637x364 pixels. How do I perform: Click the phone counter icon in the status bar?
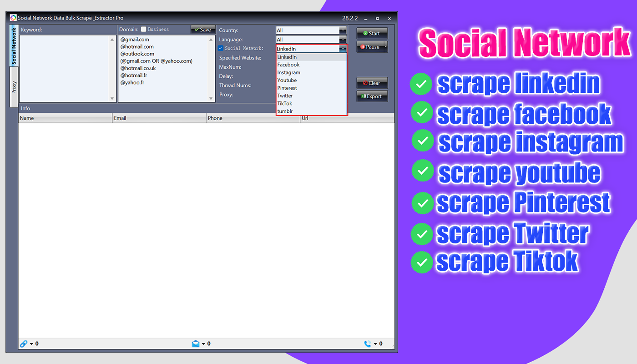[368, 344]
